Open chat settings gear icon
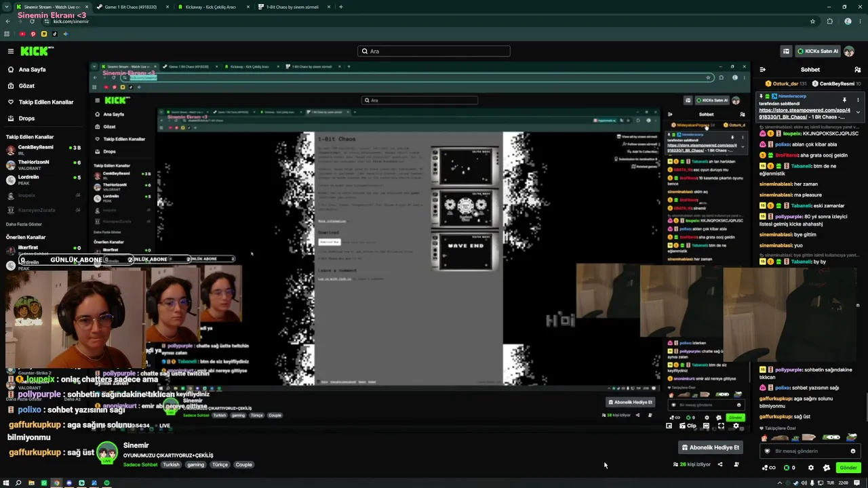 coord(810,468)
